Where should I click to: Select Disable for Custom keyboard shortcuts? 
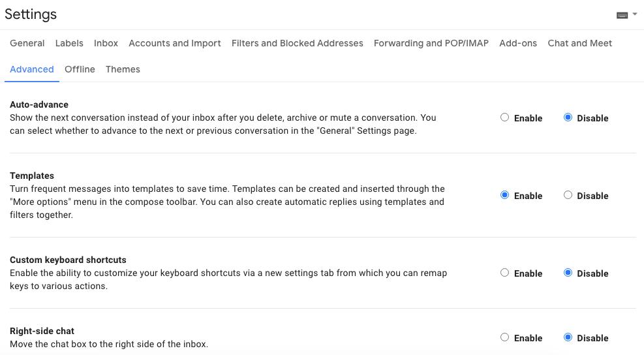[x=568, y=273]
